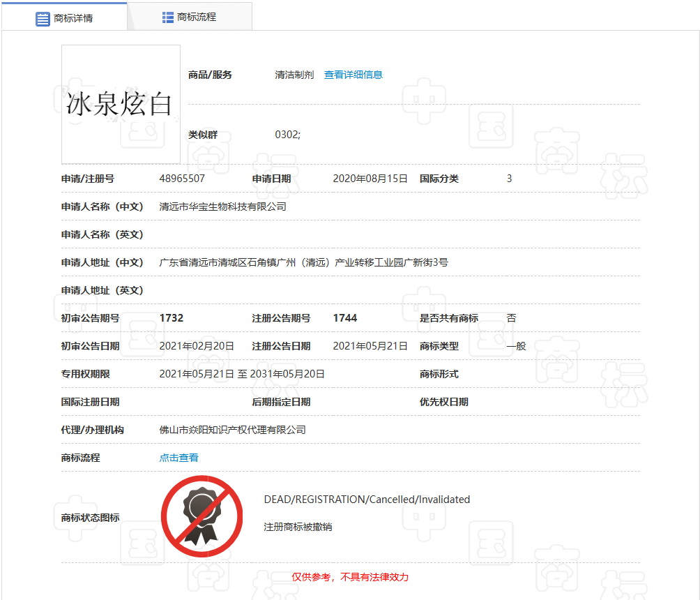Image resolution: width=700 pixels, height=600 pixels.
Task: Click the 国际分类 label
Action: pyautogui.click(x=439, y=179)
